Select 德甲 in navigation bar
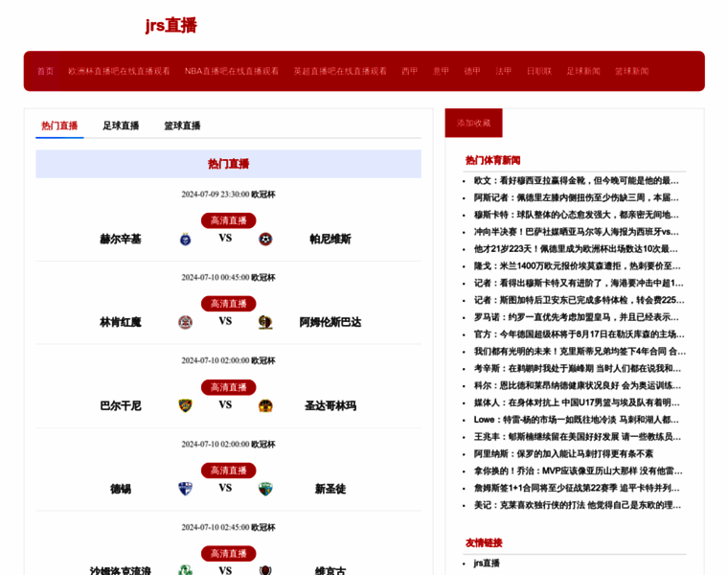 (471, 71)
